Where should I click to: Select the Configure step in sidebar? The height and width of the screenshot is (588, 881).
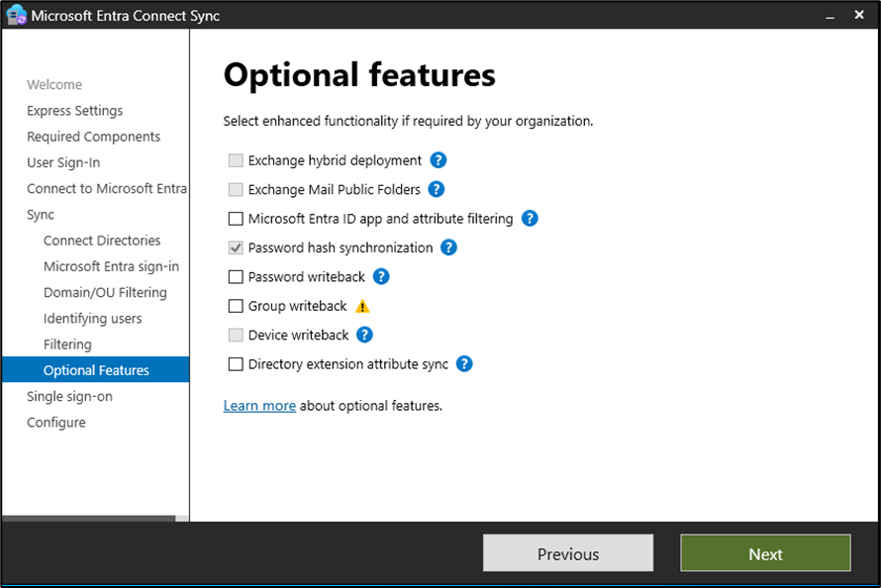point(56,423)
